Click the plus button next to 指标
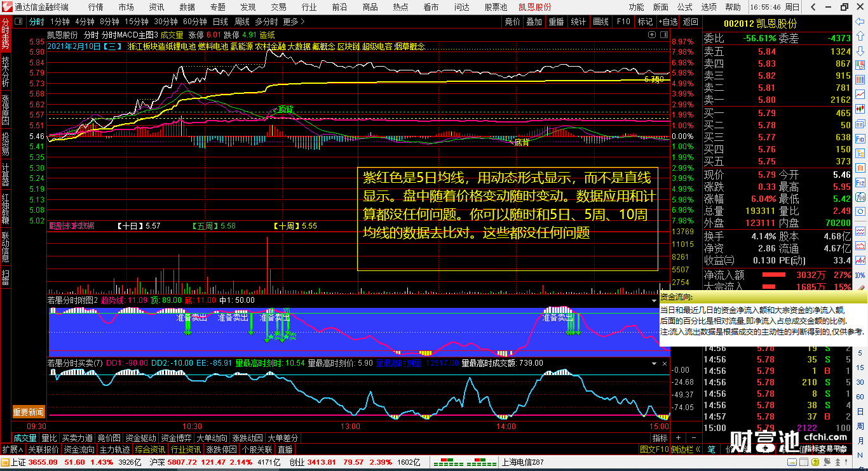 click(678, 437)
